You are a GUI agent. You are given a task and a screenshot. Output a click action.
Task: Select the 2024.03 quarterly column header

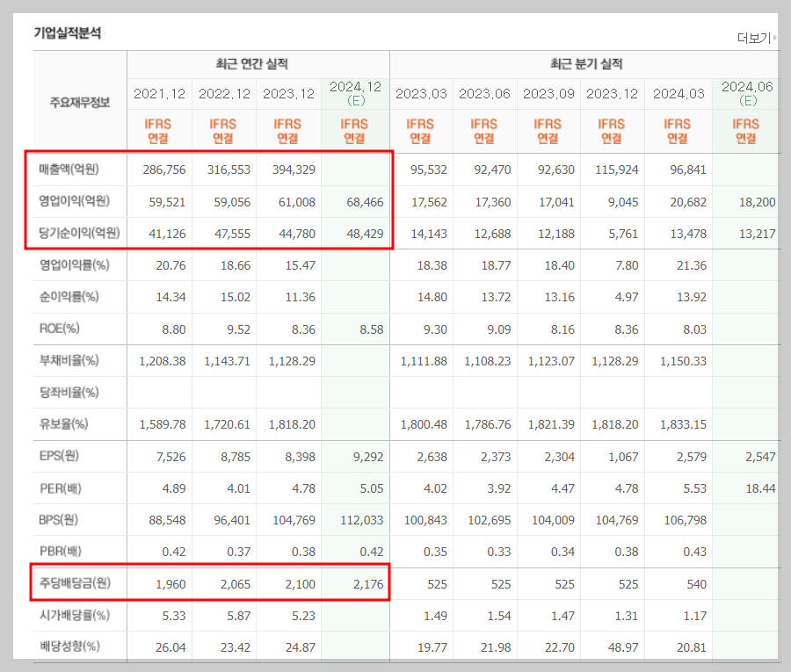(679, 94)
